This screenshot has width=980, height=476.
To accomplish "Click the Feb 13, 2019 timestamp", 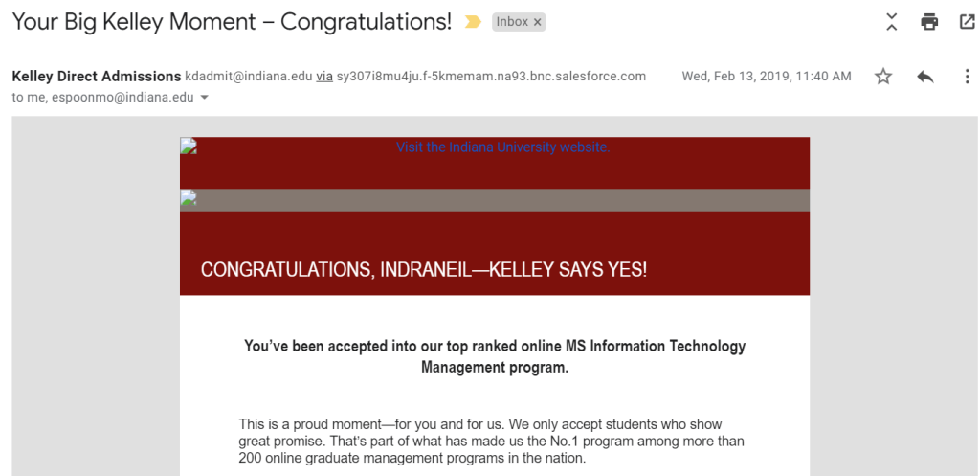I will tap(766, 77).
